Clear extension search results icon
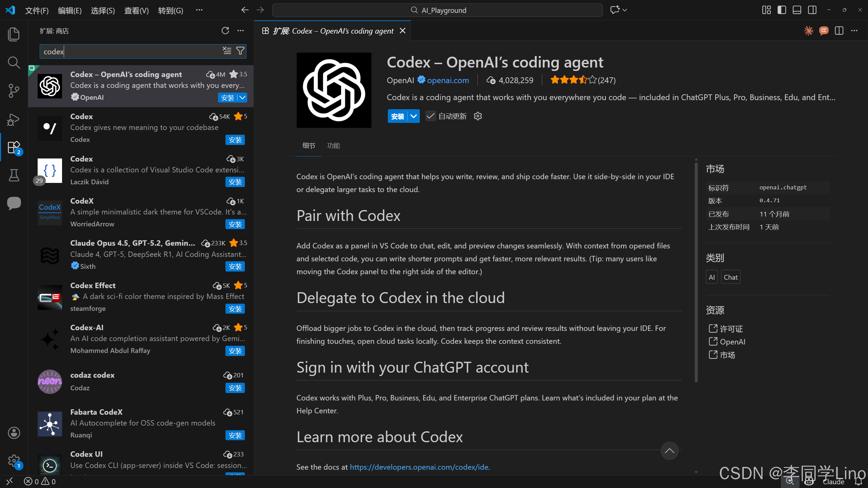868x488 pixels. click(x=227, y=51)
